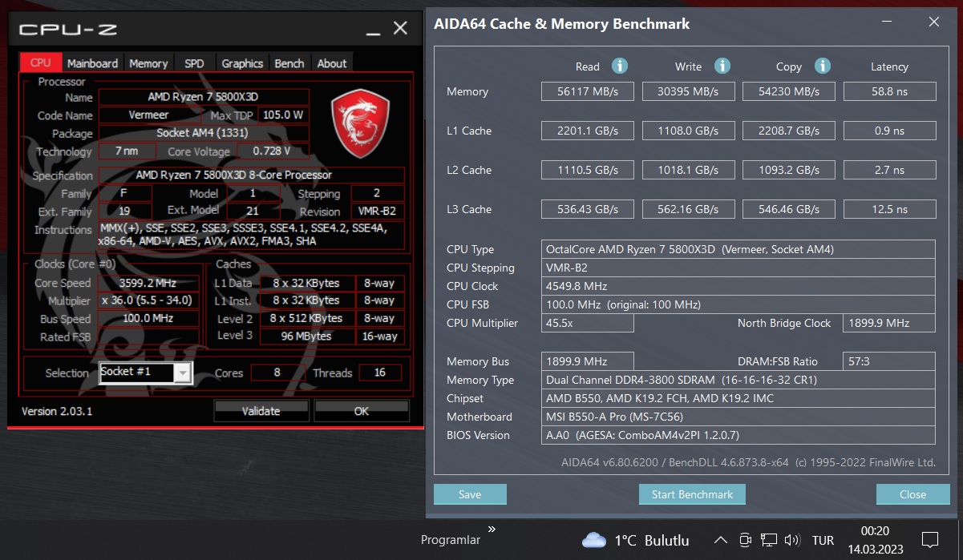Screen dimensions: 963x560
Task: Click Start Benchmark in AIDA64
Action: 692,494
